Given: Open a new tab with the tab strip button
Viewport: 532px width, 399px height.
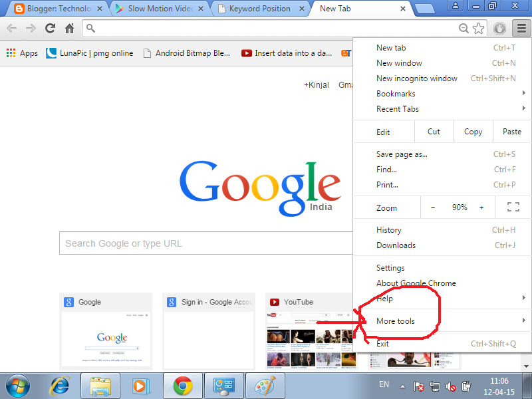Looking at the screenshot, I should click(425, 9).
